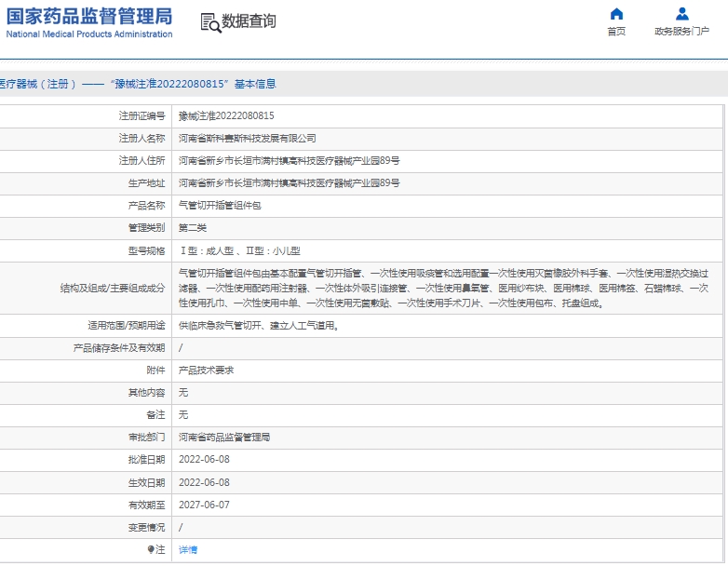Click the 注册证编号 row label

tap(142, 116)
